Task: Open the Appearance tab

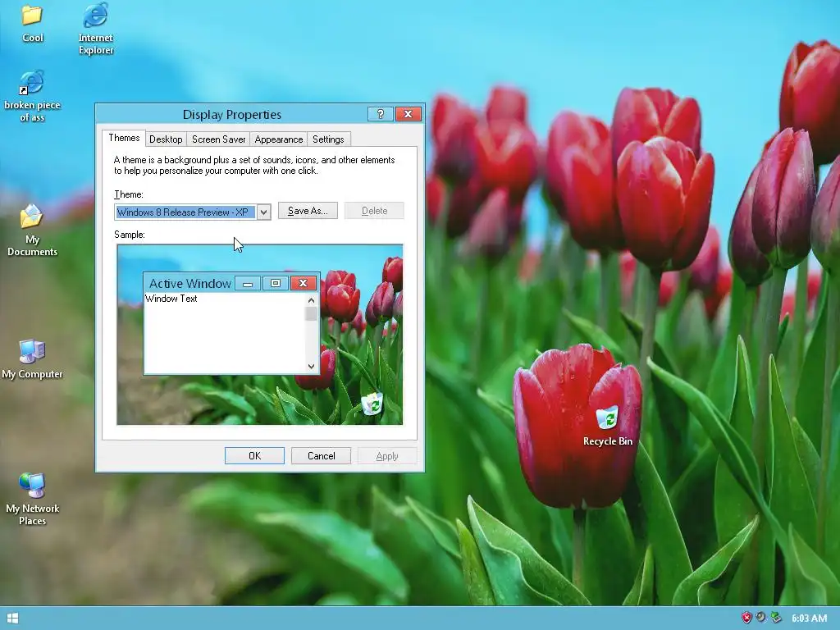Action: 279,139
